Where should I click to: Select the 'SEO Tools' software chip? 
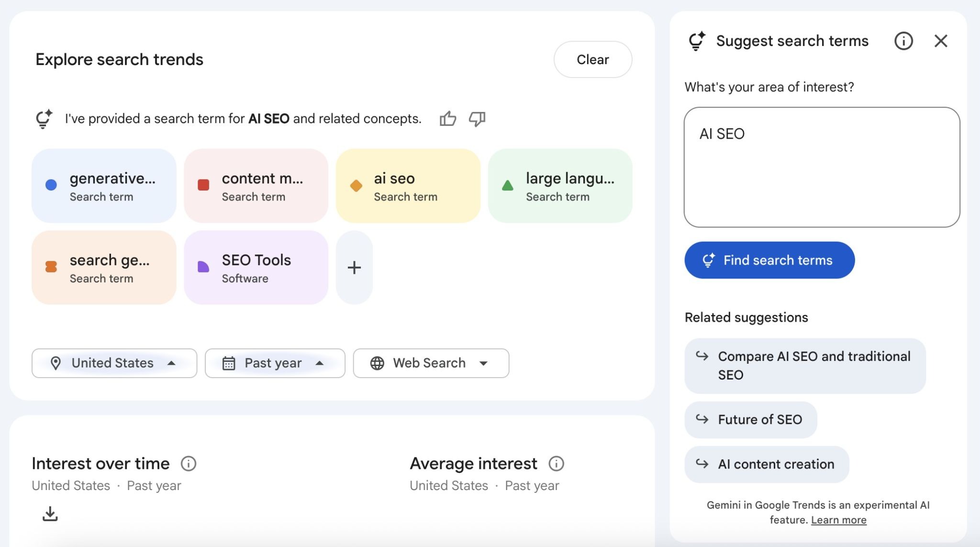[x=256, y=267]
